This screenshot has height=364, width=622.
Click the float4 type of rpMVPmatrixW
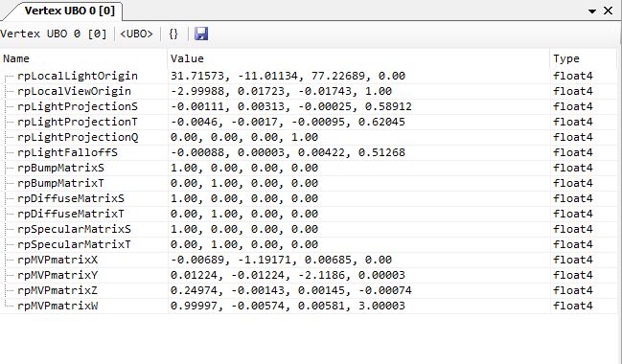(573, 306)
